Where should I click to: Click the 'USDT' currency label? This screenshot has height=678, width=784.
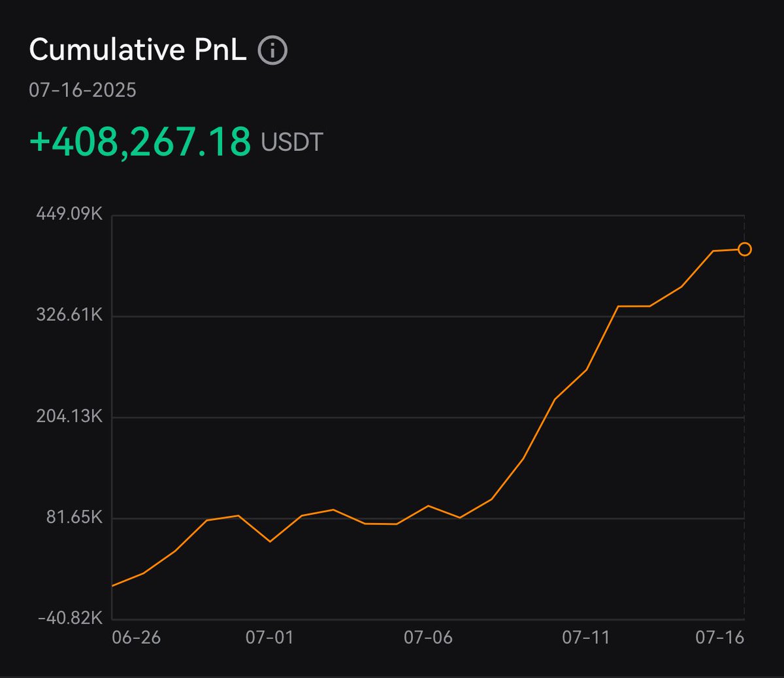point(292,142)
